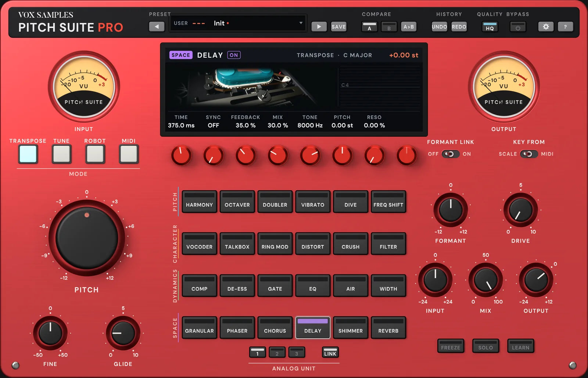
Task: Toggle the analog unit LINK button
Action: pyautogui.click(x=330, y=352)
